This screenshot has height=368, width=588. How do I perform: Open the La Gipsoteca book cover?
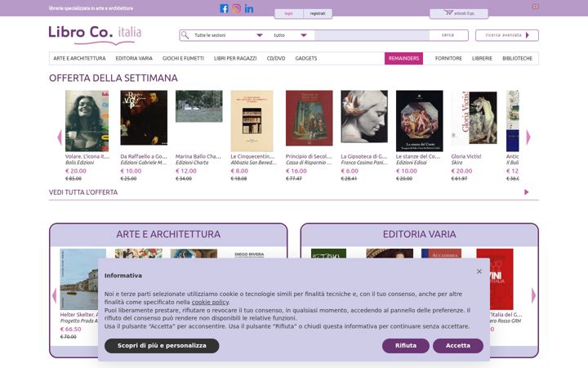point(364,116)
